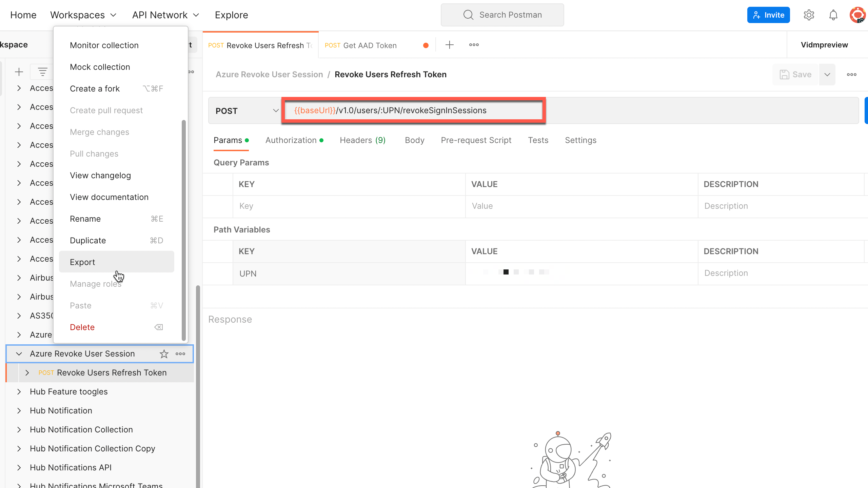
Task: Open the notifications bell
Action: click(x=833, y=15)
